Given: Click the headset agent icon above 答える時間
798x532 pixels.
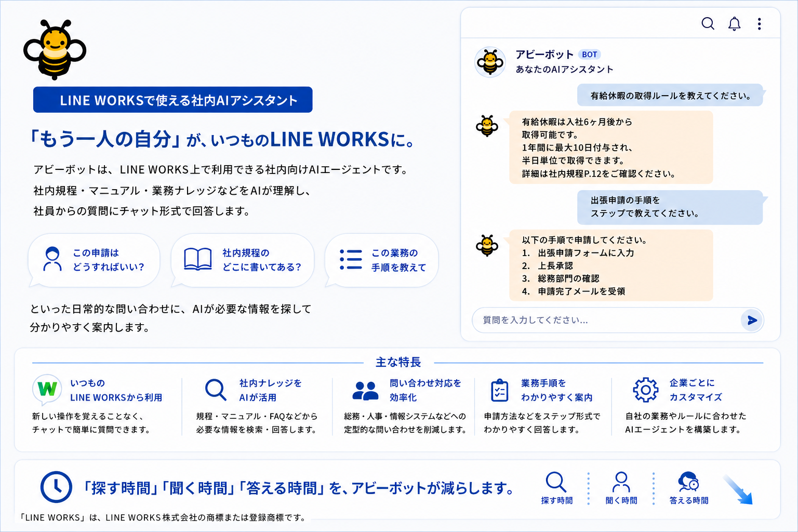Looking at the screenshot, I should point(689,482).
